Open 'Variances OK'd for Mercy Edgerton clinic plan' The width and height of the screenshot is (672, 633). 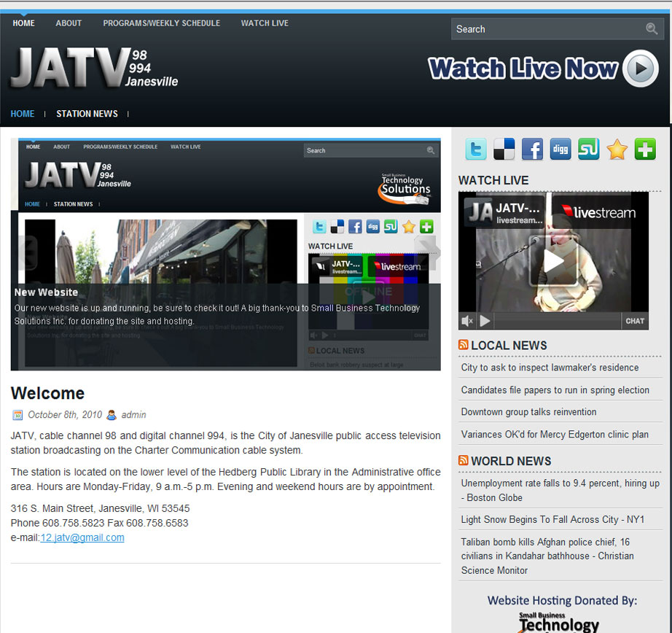click(x=555, y=435)
